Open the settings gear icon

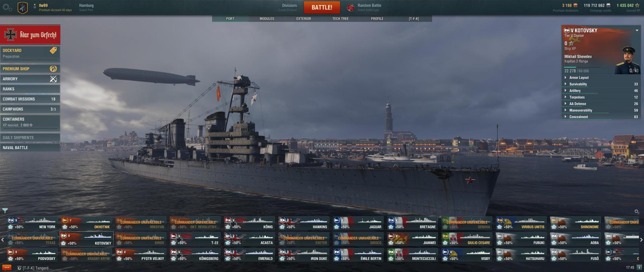tap(7, 7)
